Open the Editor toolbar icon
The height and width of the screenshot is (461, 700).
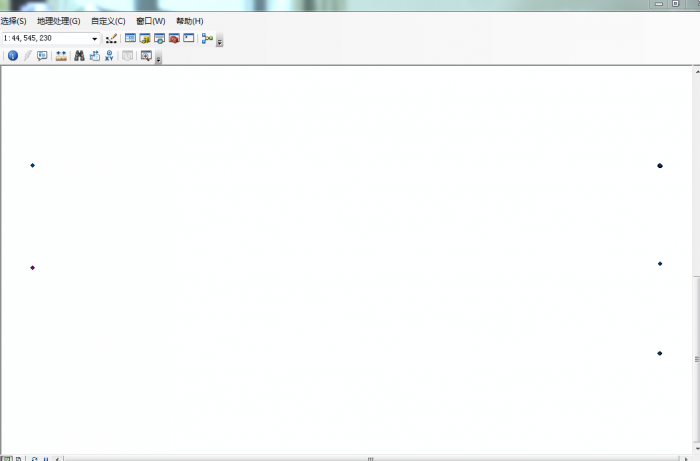click(x=111, y=39)
